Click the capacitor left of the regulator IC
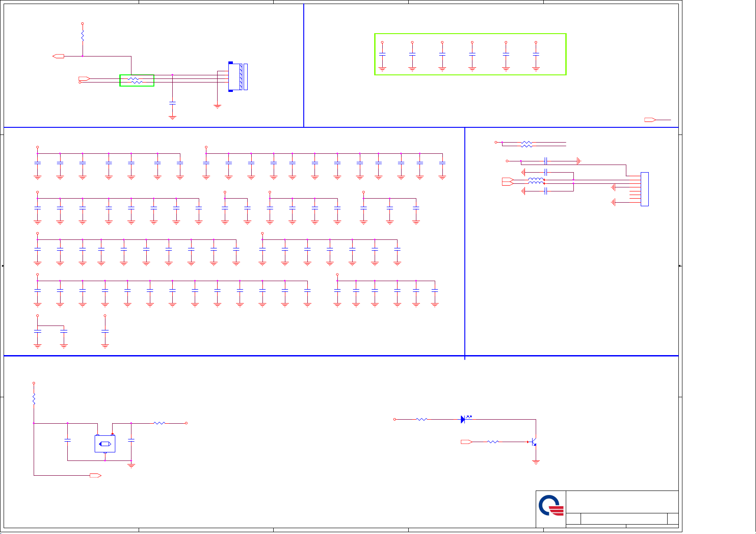The width and height of the screenshot is (756, 534). 67,440
